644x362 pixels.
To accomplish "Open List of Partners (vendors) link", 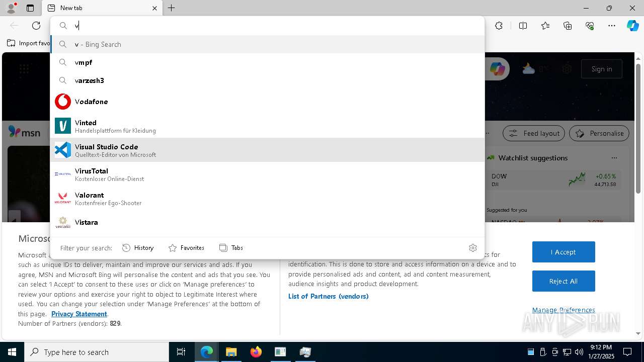I will tap(329, 296).
